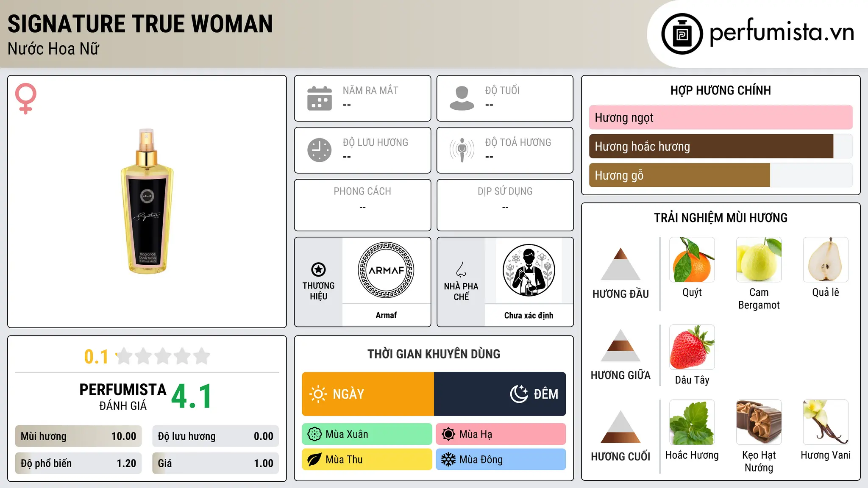Click the star badge icon above Thương Hiệu
Viewport: 868px width, 488px height.
[x=318, y=269]
